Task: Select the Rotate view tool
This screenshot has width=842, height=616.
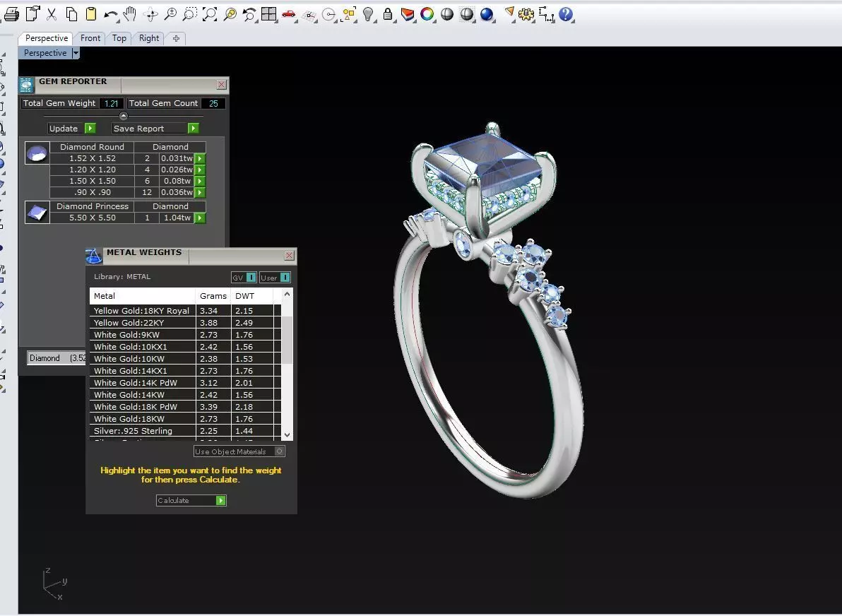Action: pyautogui.click(x=151, y=15)
